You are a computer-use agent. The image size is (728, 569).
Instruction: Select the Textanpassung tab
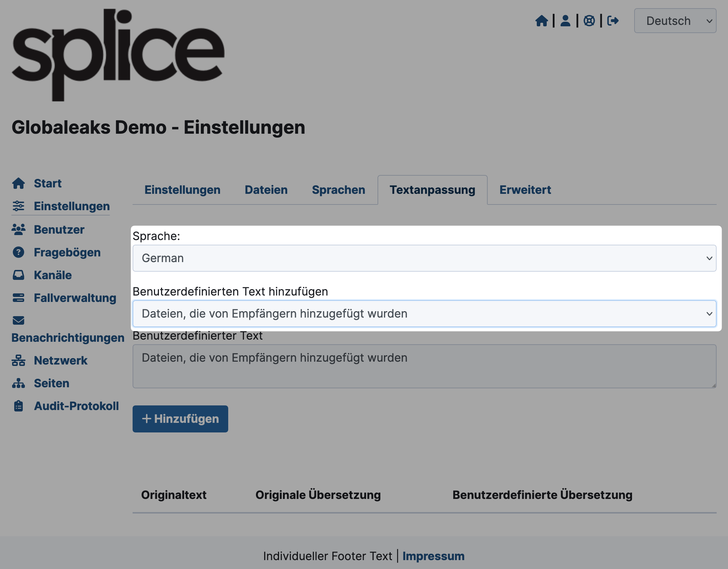point(432,190)
